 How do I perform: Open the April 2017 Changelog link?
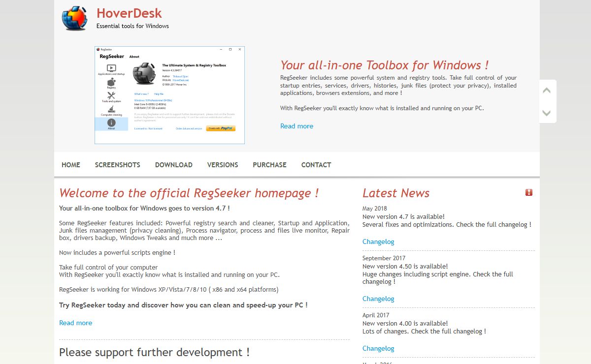[378, 348]
